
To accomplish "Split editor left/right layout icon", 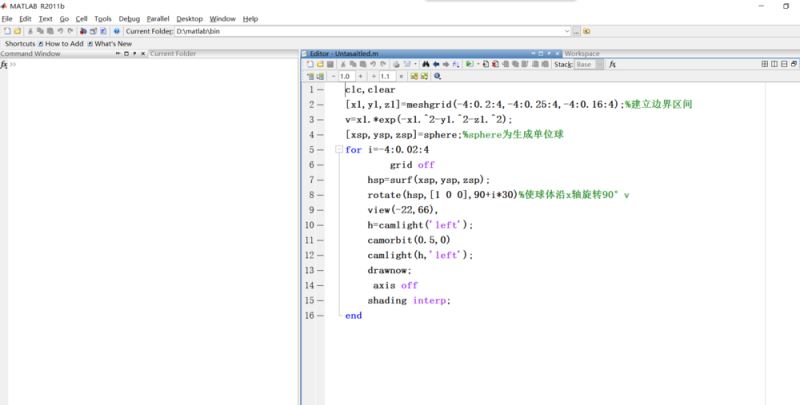I will point(774,64).
